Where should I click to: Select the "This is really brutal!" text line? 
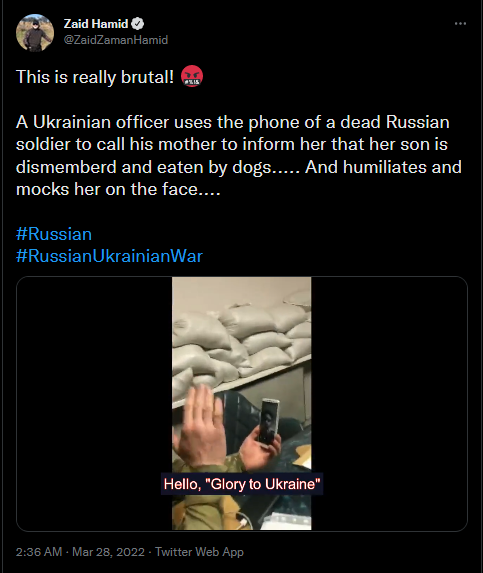tap(95, 77)
